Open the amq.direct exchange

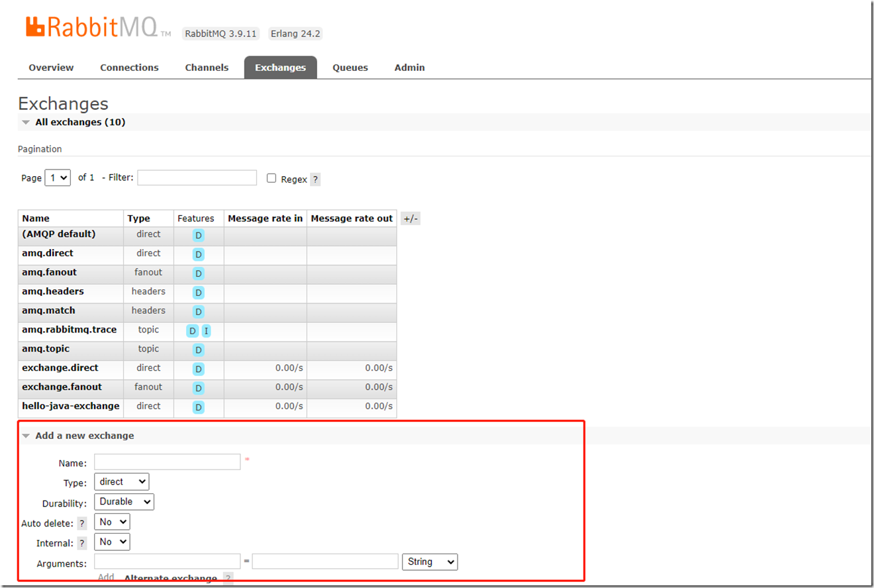coord(48,253)
